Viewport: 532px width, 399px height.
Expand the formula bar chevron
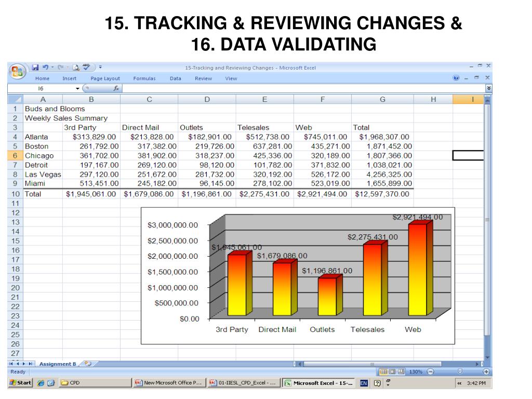click(488, 88)
